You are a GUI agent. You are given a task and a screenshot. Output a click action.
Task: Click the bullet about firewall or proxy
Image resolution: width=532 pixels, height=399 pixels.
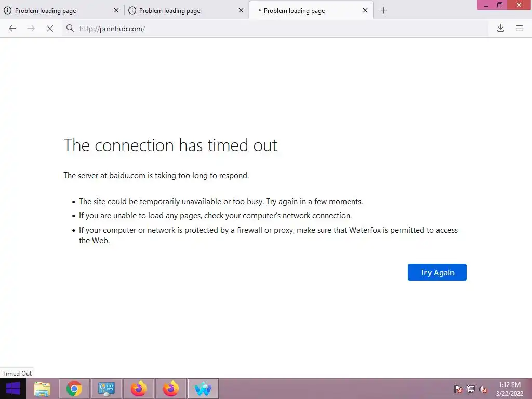[x=269, y=235]
